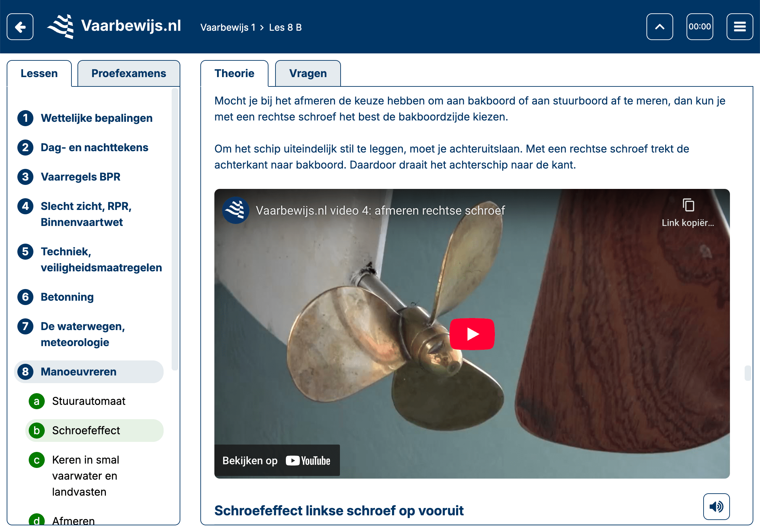Viewport: 760px width, 532px height.
Task: Switch to the Proefexamens tab
Action: click(129, 73)
